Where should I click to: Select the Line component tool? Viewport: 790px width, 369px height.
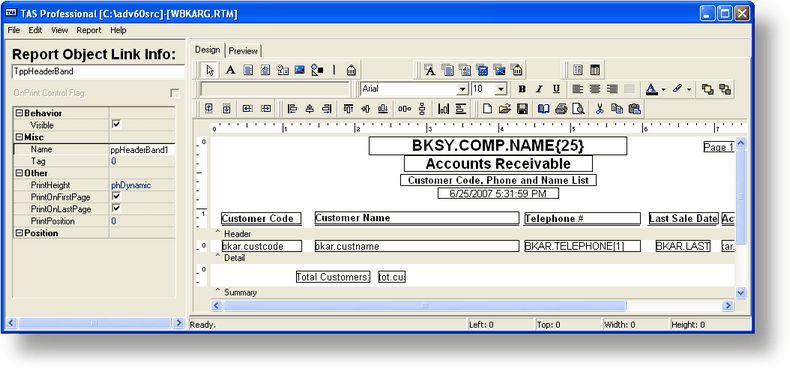(x=334, y=70)
